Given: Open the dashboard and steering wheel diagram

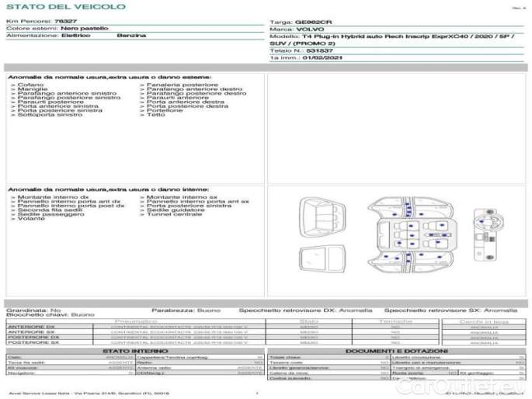Looking at the screenshot, I should [x=489, y=235].
